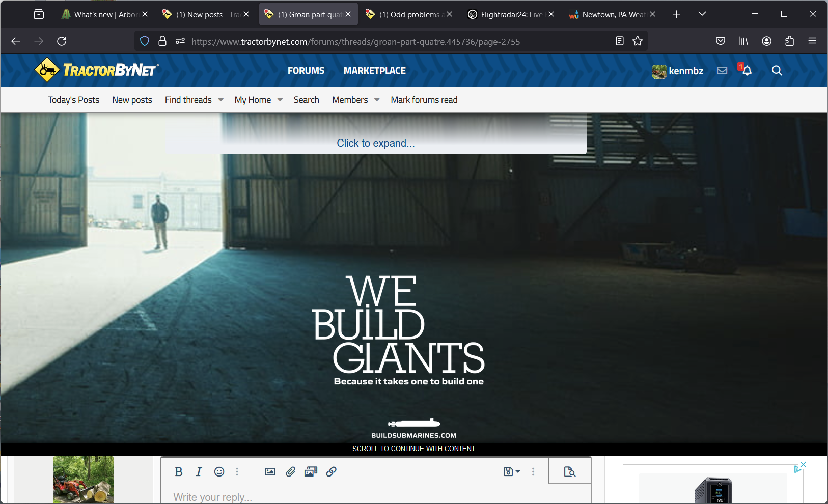828x504 pixels.
Task: Click the 'Click to expand...' link
Action: coord(375,143)
